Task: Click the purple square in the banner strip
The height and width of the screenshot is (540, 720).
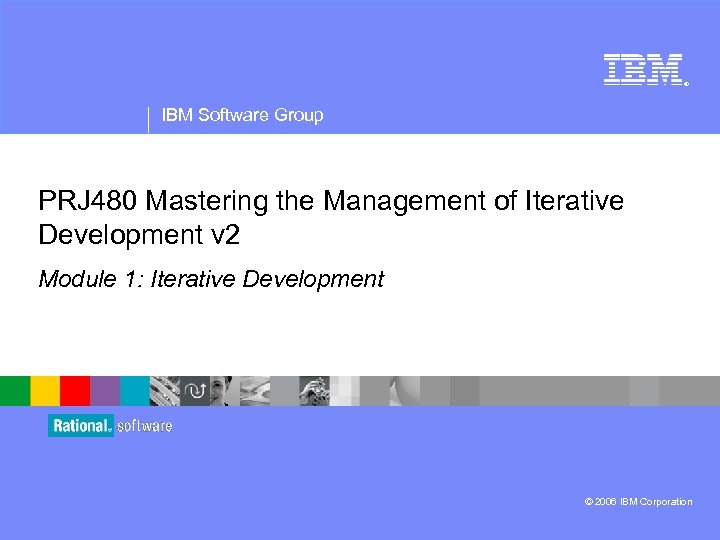Action: pyautogui.click(x=105, y=391)
